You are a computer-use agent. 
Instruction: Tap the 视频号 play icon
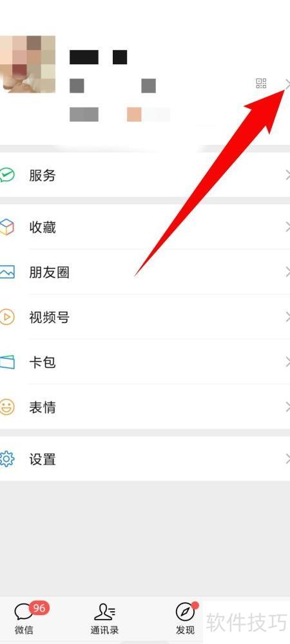click(x=7, y=317)
